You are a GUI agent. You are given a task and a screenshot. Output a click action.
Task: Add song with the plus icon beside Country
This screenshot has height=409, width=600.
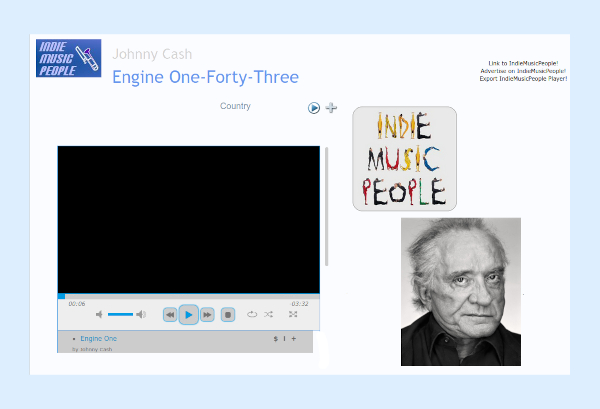tap(331, 108)
